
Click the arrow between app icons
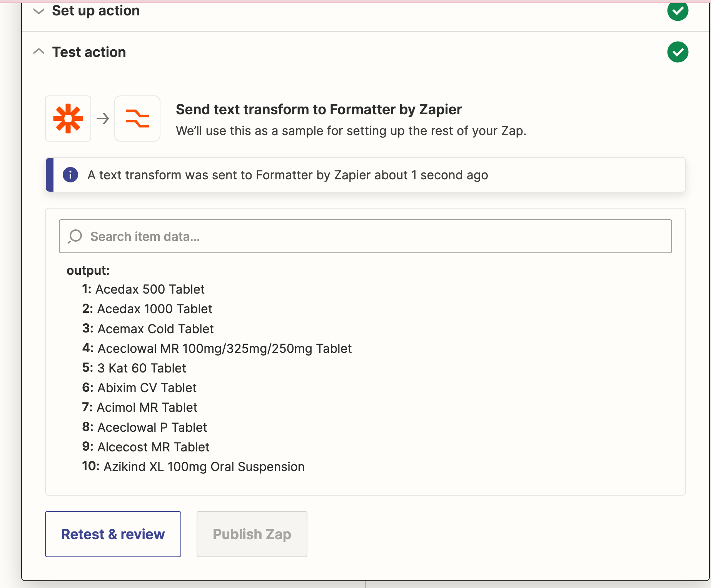[x=103, y=119]
